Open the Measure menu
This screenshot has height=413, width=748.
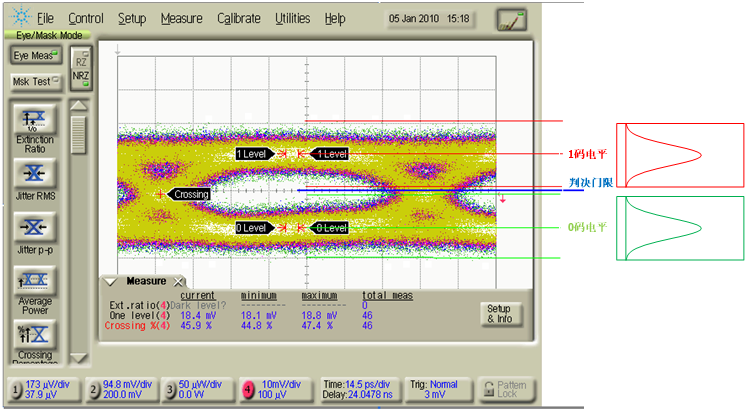click(x=181, y=19)
